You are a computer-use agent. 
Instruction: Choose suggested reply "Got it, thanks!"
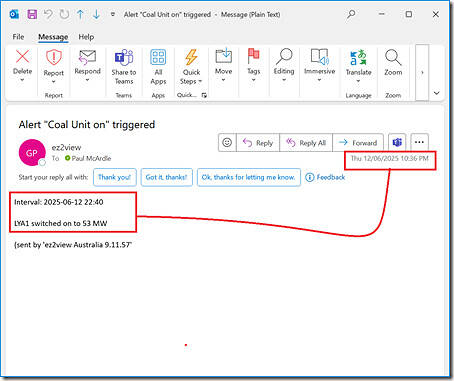pyautogui.click(x=167, y=177)
